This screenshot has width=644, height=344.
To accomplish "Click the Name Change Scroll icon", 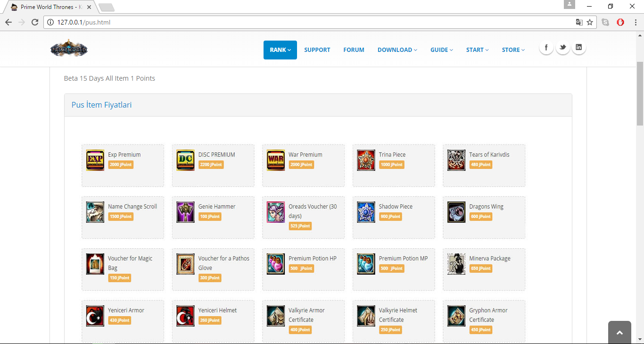I will point(95,212).
